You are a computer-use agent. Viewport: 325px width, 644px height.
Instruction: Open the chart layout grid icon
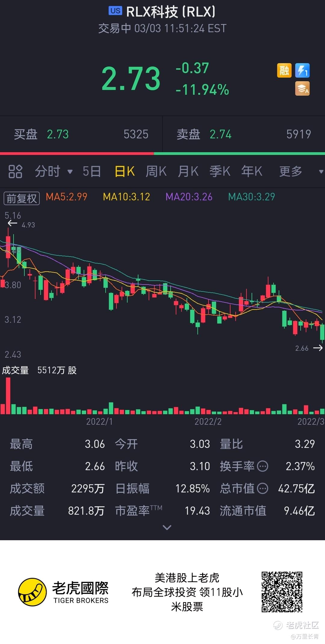[15, 171]
